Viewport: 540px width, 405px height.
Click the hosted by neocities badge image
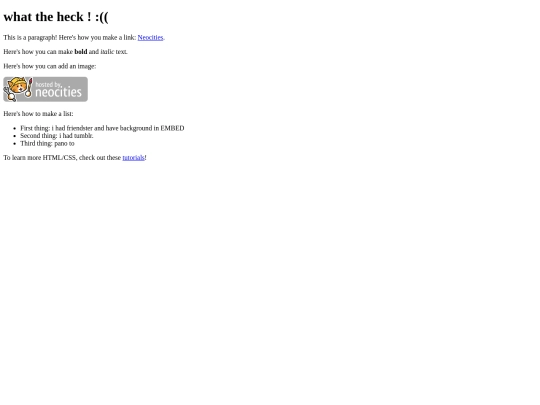45,89
